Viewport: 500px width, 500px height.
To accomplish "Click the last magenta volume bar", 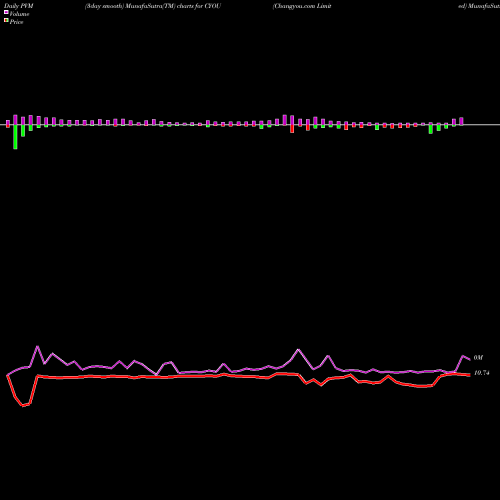I will 461,121.
